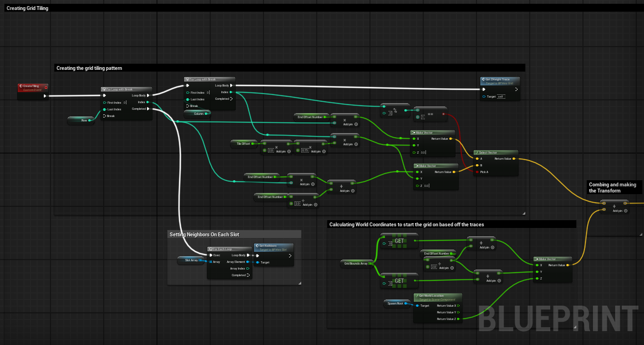644x345 pixels.
Task: Click the 0.75 value field
Action: point(305,151)
